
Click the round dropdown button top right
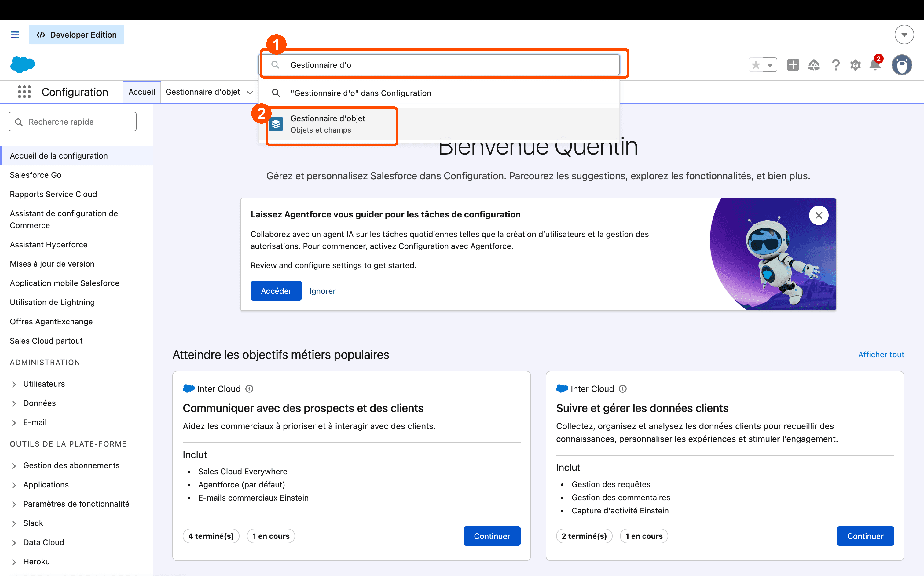click(x=904, y=35)
